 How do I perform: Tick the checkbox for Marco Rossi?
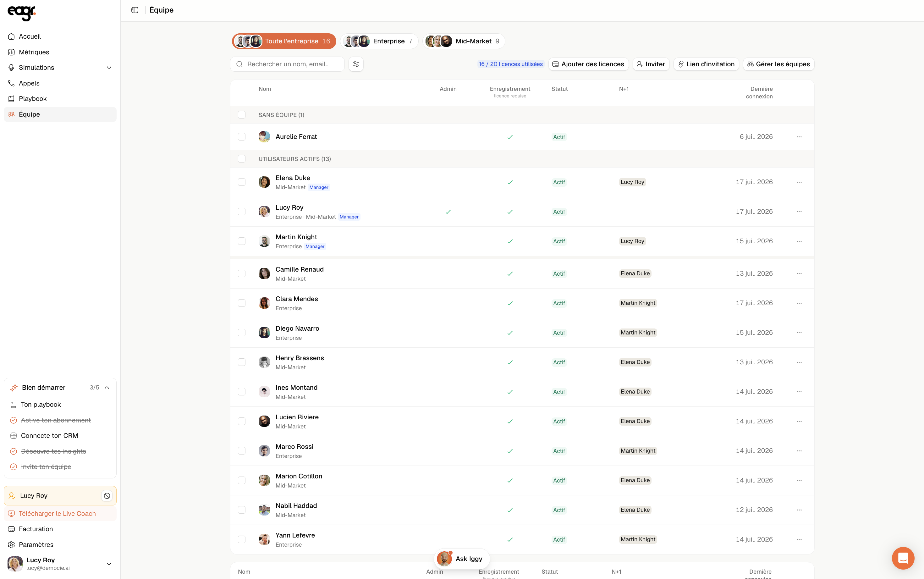tap(241, 451)
